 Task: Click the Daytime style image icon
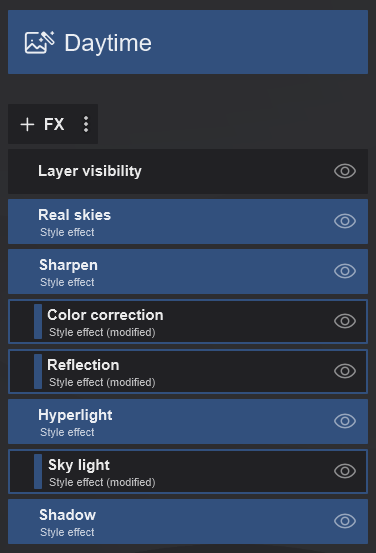pyautogui.click(x=40, y=43)
